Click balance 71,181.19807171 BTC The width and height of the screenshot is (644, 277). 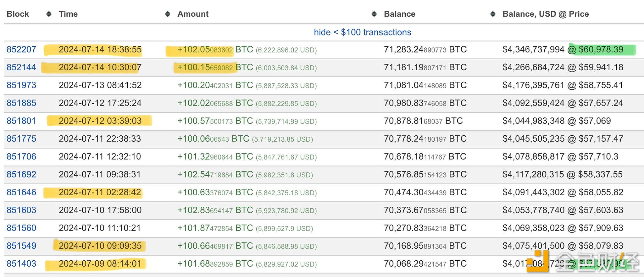425,68
